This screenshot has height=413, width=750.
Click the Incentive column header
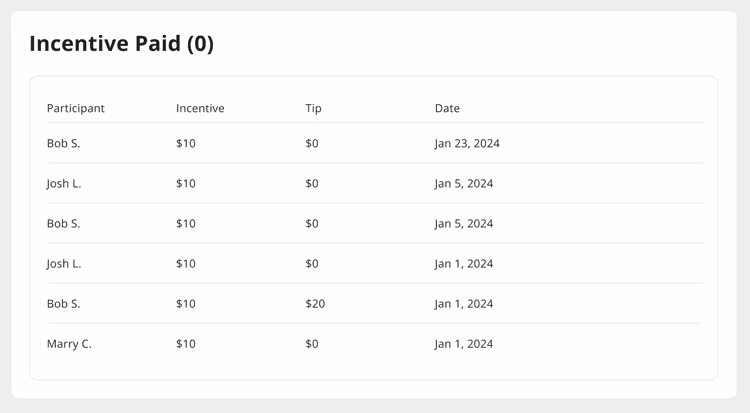(x=200, y=109)
